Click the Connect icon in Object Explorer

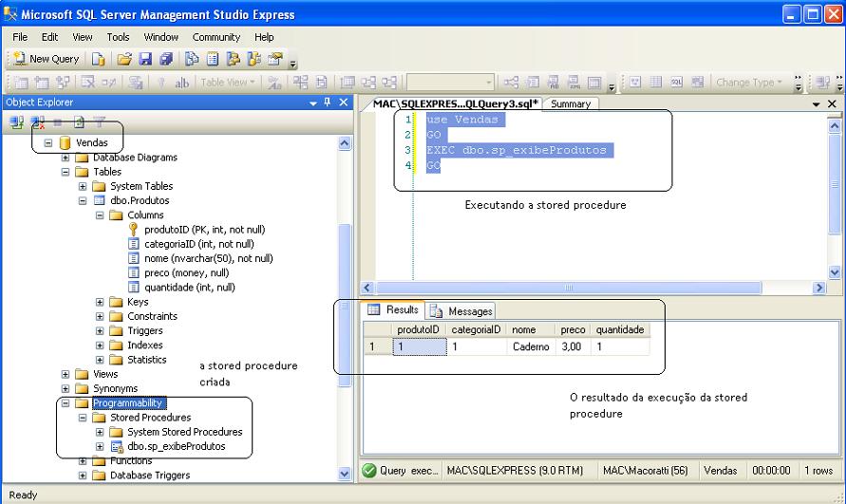[16, 122]
